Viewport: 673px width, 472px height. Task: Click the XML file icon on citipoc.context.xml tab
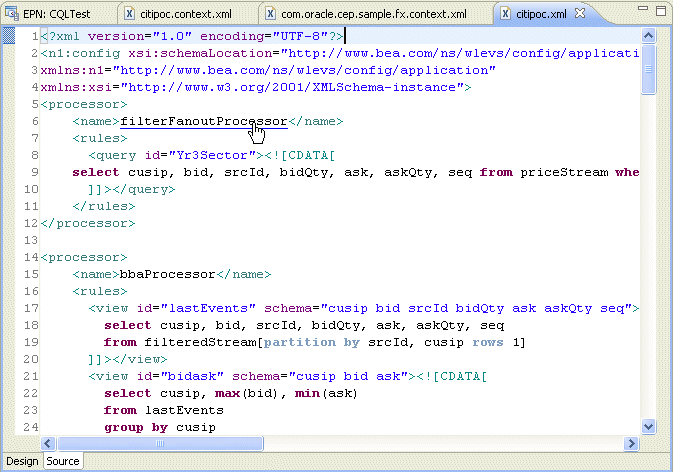pos(129,14)
